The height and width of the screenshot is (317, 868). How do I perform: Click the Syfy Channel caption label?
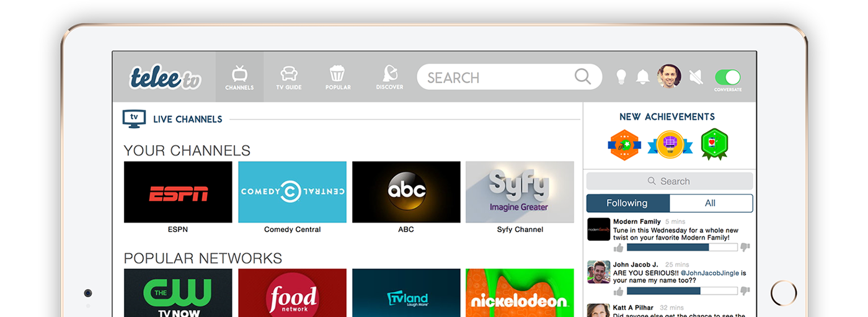tap(520, 230)
